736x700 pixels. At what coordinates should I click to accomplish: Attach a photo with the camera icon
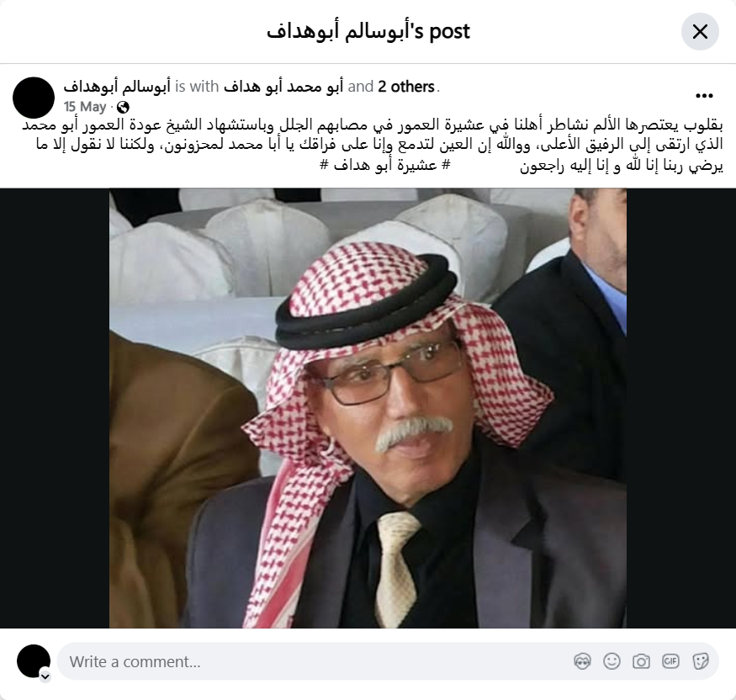click(641, 661)
